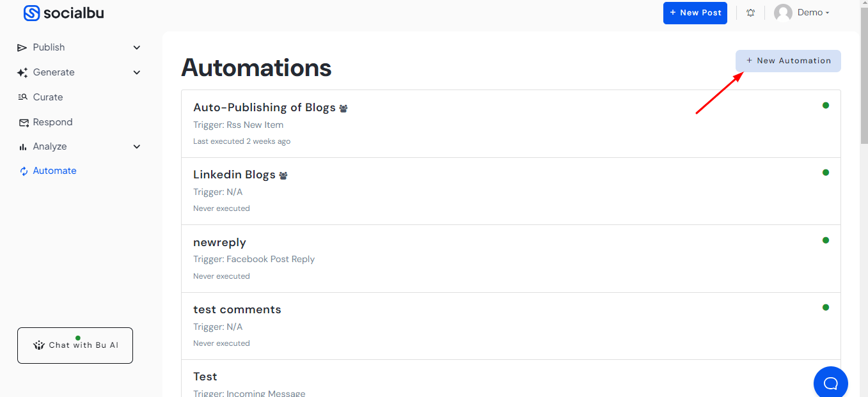868x397 pixels.
Task: Open the Chat with Bu AI panel
Action: click(75, 345)
